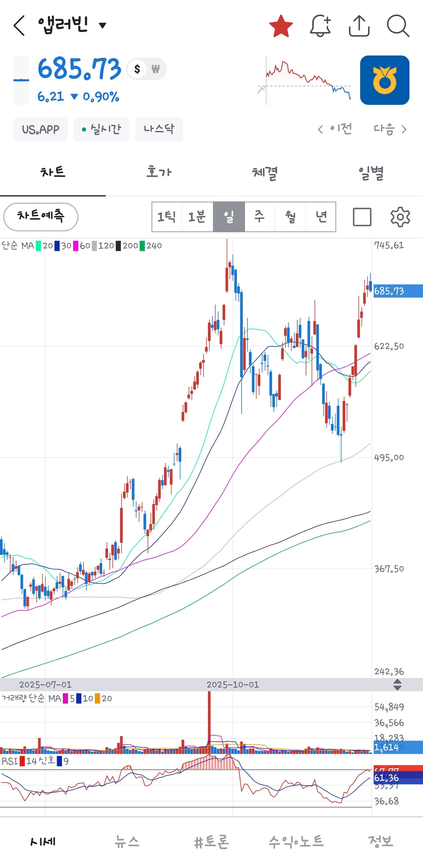This screenshot has height=868, width=423.
Task: Select the 일 daily chart interval
Action: pos(229,217)
